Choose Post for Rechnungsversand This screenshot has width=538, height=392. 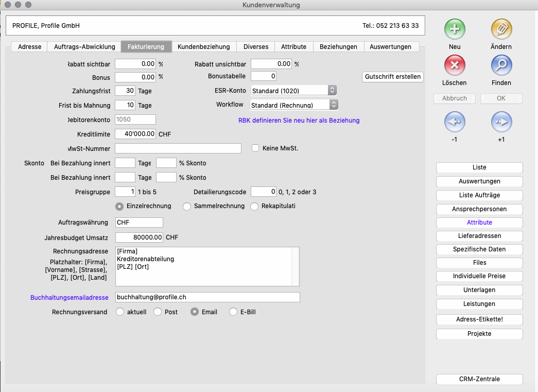(158, 312)
